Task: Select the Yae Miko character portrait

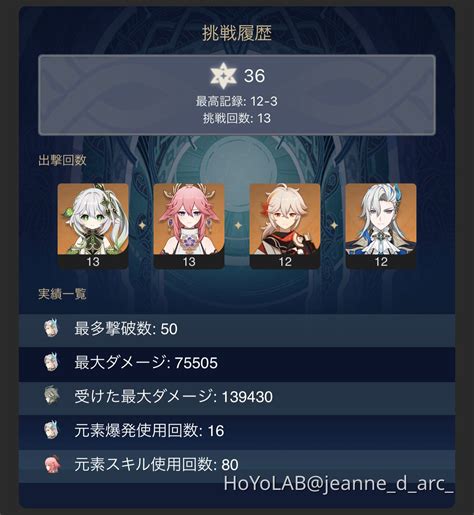Action: point(189,226)
